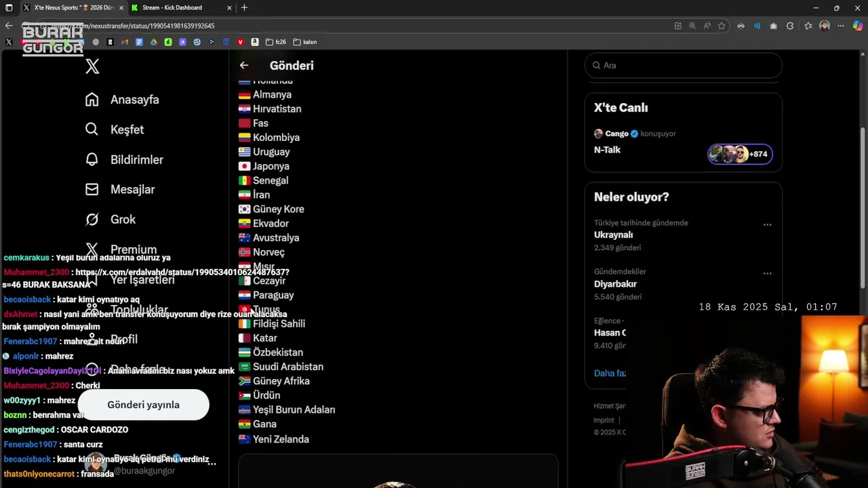
Task: Switch to the Stream - Kick Dashboard tab
Action: (x=180, y=7)
